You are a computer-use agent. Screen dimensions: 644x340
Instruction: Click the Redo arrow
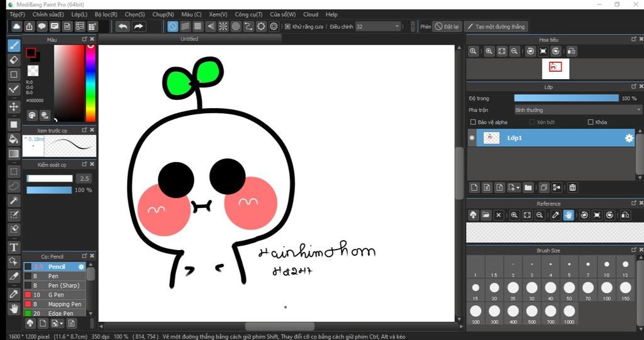pyautogui.click(x=139, y=26)
